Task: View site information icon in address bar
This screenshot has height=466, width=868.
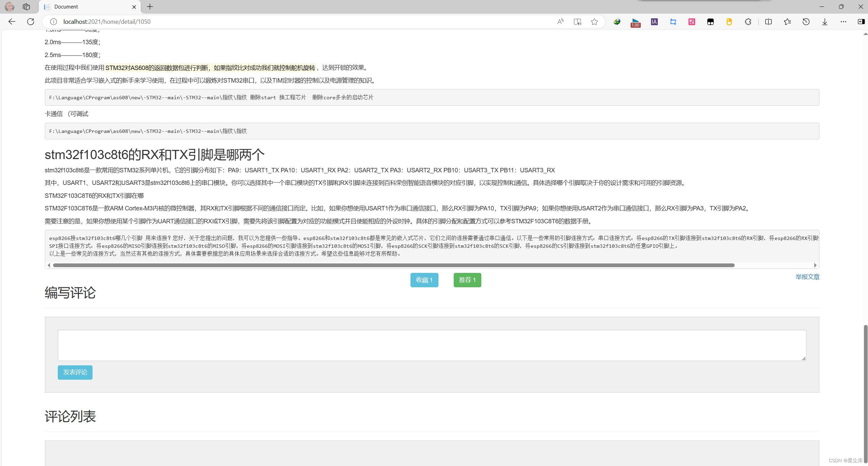Action: point(53,22)
